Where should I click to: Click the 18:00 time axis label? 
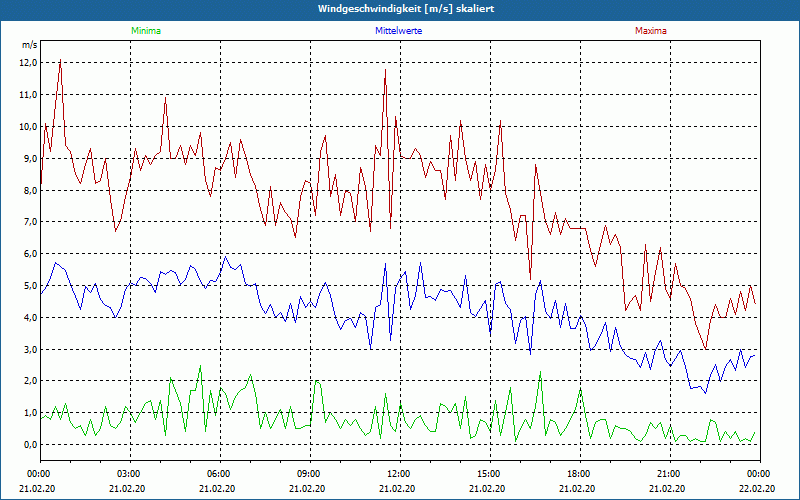(580, 474)
